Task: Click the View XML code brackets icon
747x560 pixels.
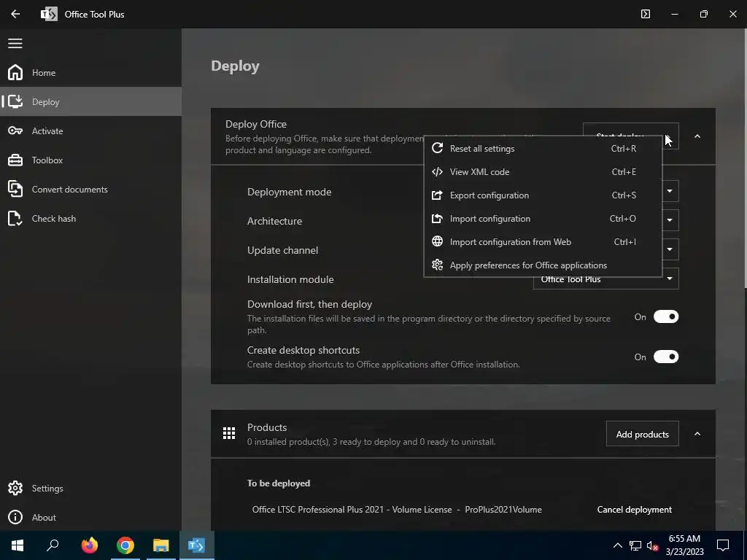Action: click(438, 171)
